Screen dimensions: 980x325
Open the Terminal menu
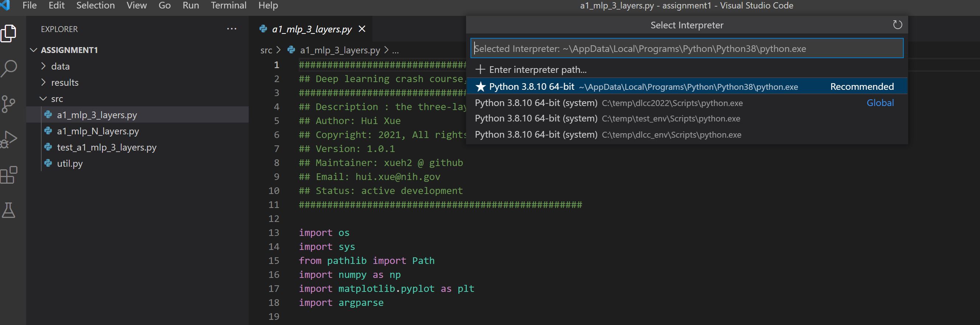pos(229,5)
